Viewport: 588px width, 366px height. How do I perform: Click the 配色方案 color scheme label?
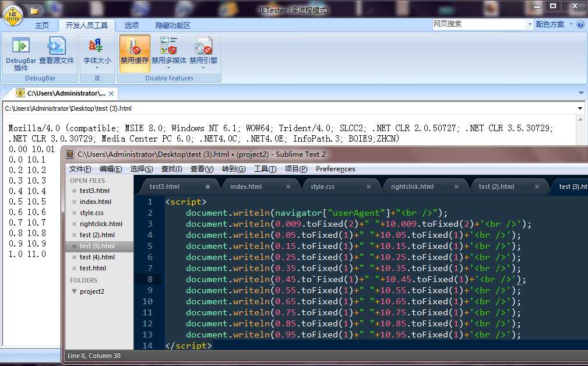tap(550, 24)
